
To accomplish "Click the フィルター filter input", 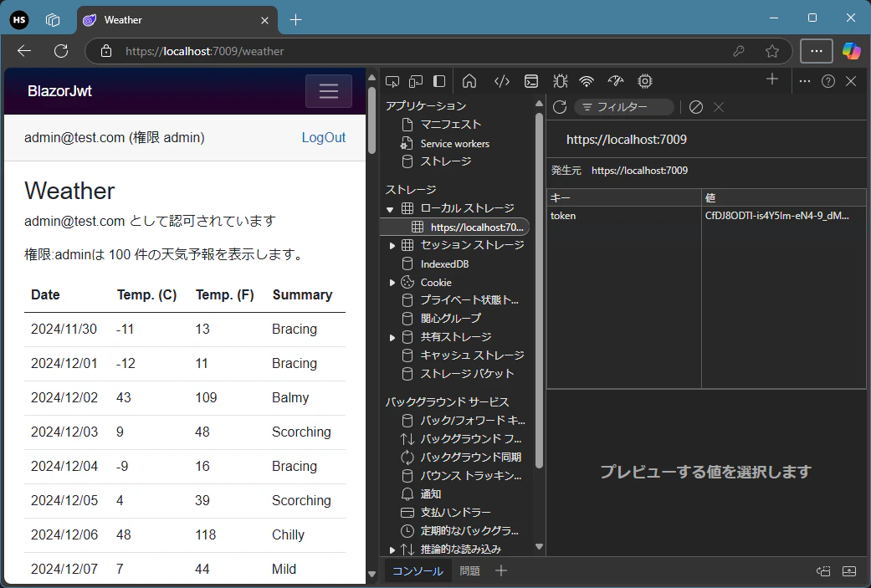I will point(624,107).
